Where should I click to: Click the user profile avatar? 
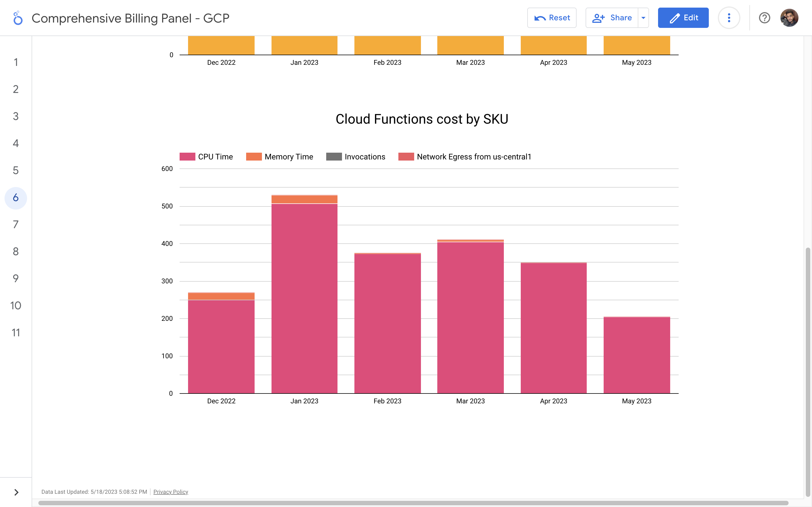pos(789,18)
